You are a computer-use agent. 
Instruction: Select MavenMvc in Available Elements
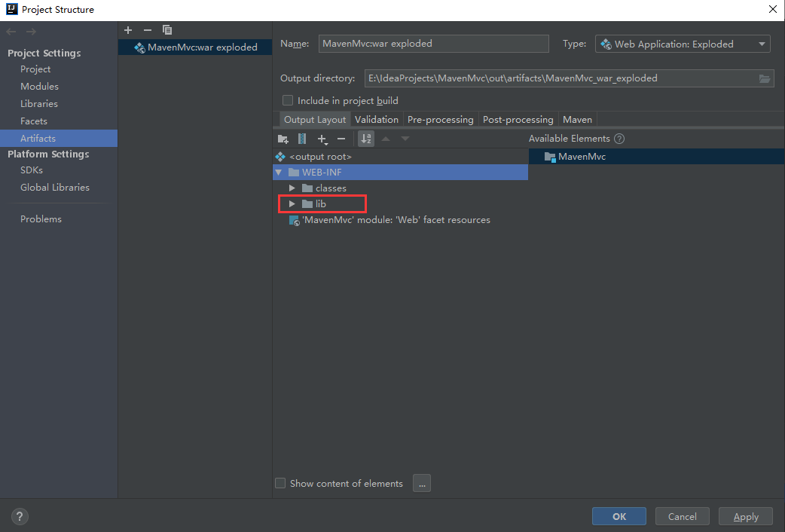(656, 157)
